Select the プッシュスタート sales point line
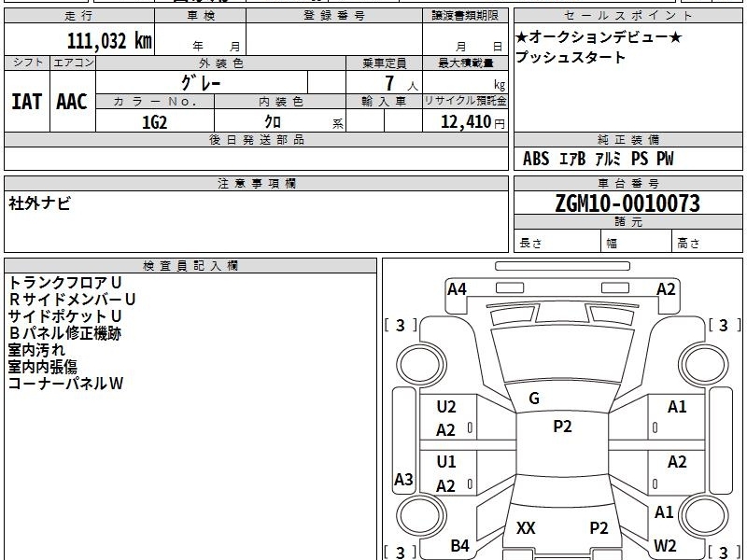747x560 pixels. [571, 57]
